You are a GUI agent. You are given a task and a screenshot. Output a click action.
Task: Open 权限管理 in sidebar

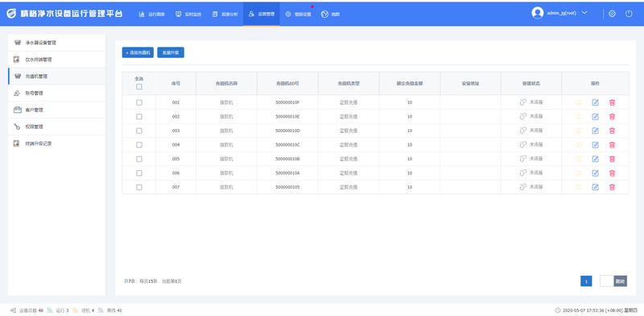coord(56,127)
